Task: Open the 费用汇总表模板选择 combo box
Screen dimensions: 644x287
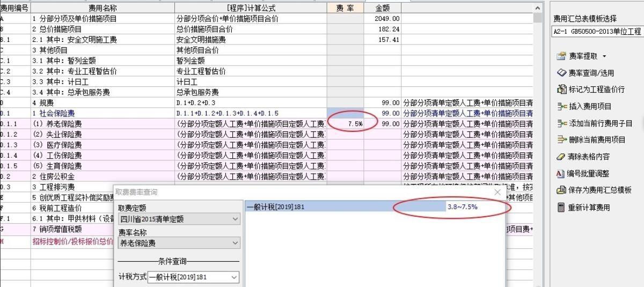Action: pos(598,32)
